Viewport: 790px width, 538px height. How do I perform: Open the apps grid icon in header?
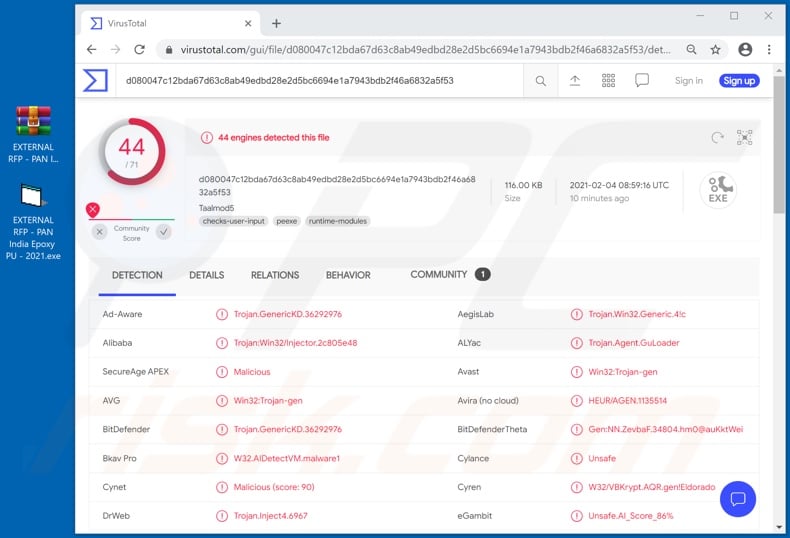click(x=609, y=81)
